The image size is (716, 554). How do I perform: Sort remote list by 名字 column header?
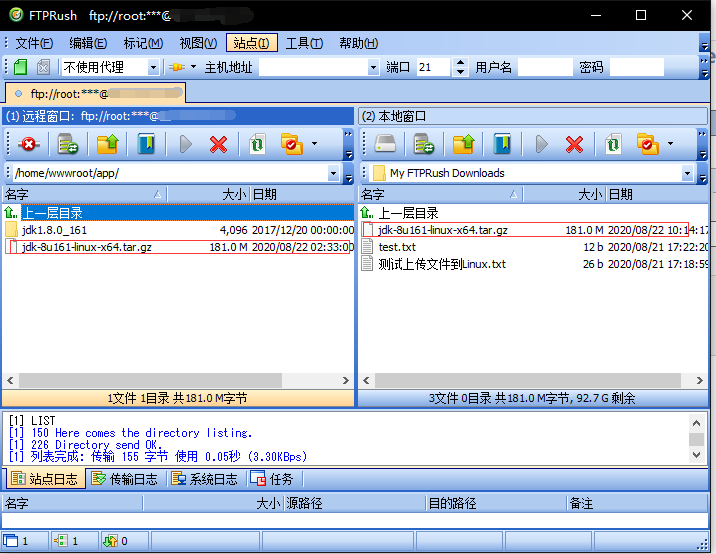85,195
